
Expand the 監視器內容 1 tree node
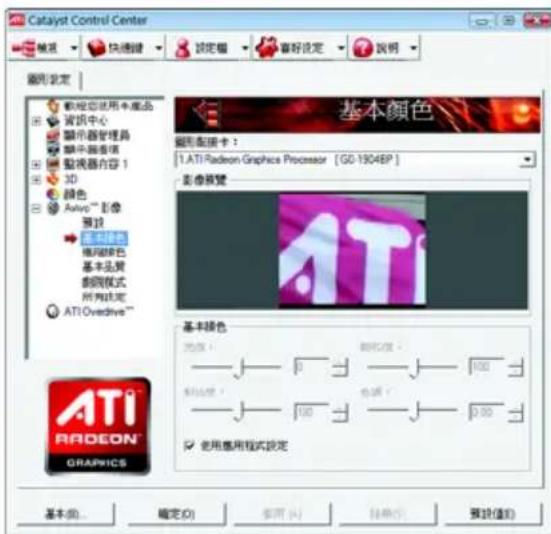click(36, 164)
